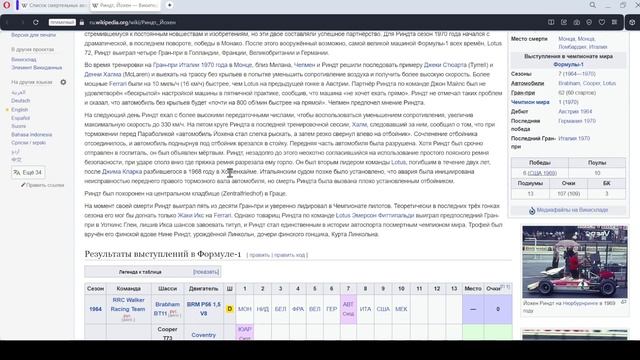Open the Italian Grand Prix 1970 link
Image resolution: width=640 pixels, height=360 pixels.
(190, 65)
